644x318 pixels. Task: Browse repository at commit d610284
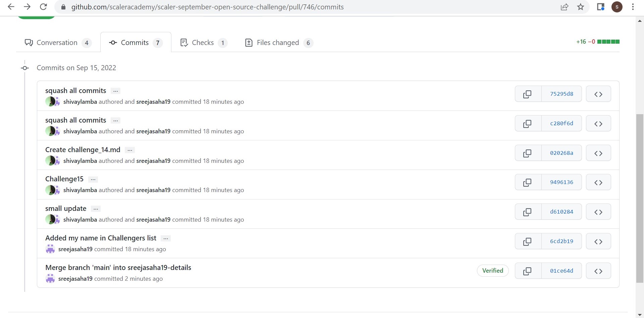click(598, 212)
